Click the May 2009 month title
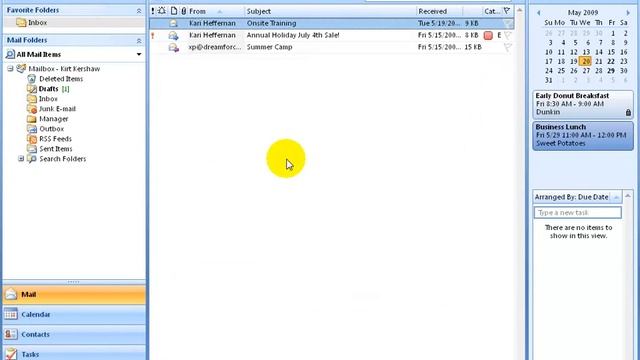This screenshot has height=360, width=640. (583, 13)
